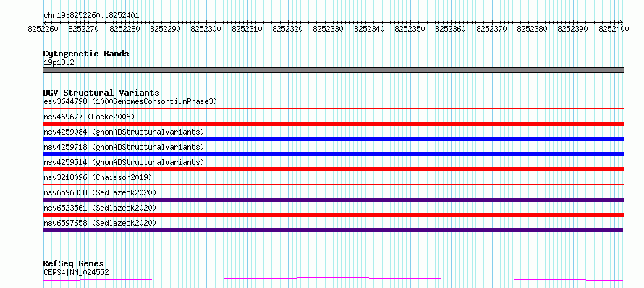Select the thin red esv3644798 variant line
This screenshot has width=644, height=288.
point(333,109)
